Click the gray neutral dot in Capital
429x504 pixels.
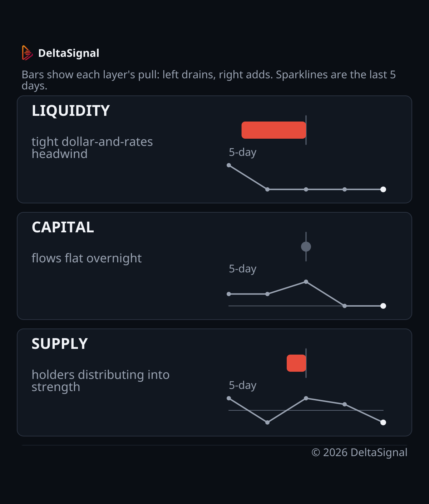(x=306, y=247)
